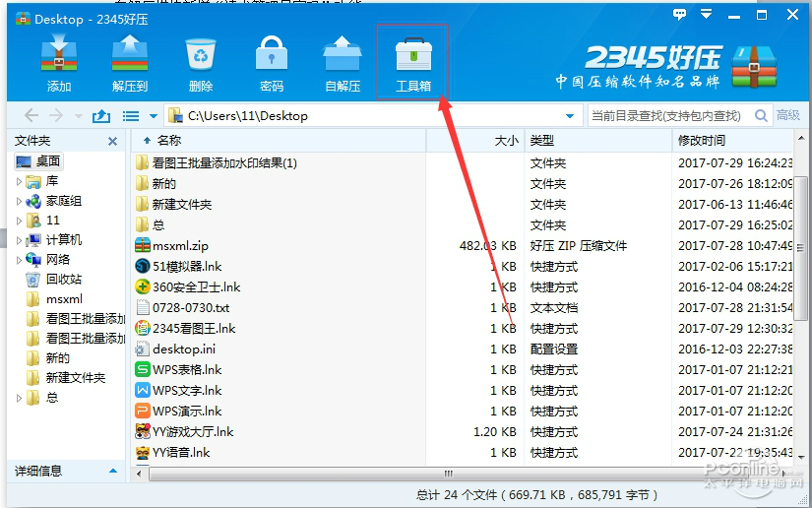The width and height of the screenshot is (812, 508).
Task: Click the 删除 (Delete) recycle icon
Action: coord(201,54)
